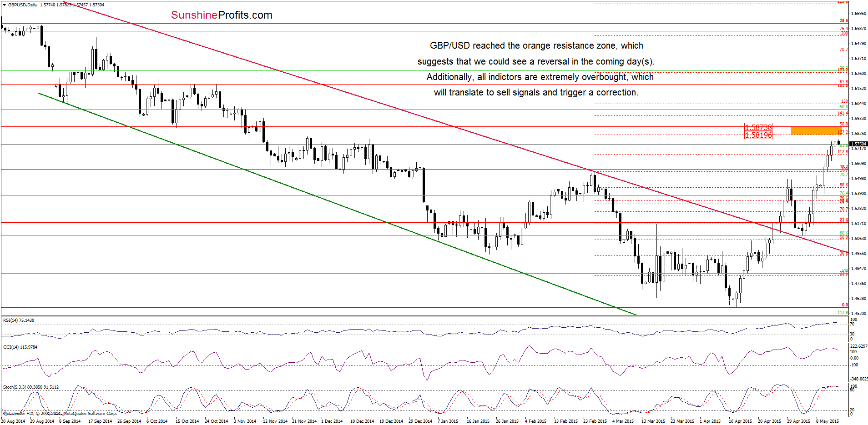Click the 17 Sep 2014 date label

100,421
